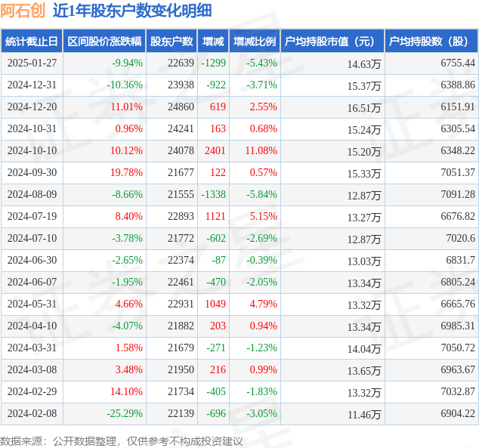The height and width of the screenshot is (448, 479).
Task: Click average shares value 7020.6
Action: (x=461, y=238)
